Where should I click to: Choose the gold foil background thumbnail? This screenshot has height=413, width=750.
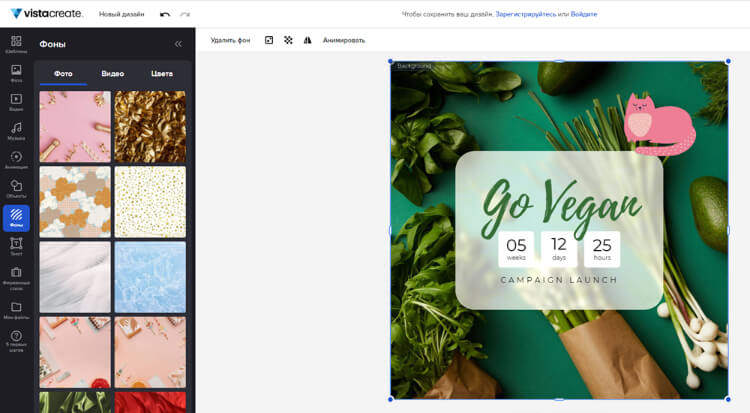[x=150, y=127]
